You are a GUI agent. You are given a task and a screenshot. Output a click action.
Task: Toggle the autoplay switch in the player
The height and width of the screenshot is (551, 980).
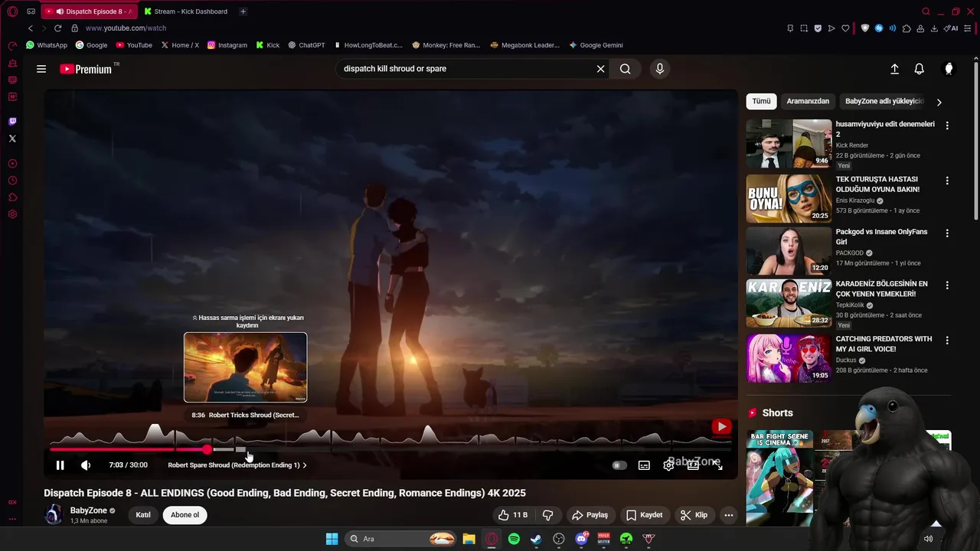(x=619, y=465)
